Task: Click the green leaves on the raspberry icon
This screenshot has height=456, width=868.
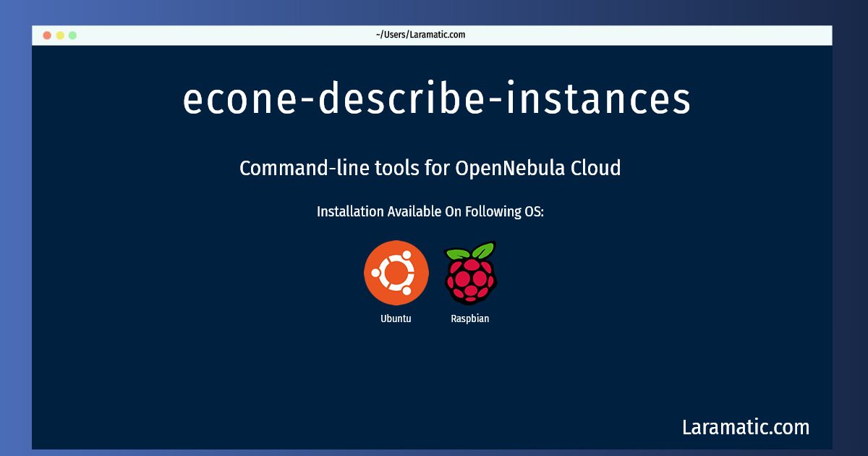Action: [x=470, y=251]
